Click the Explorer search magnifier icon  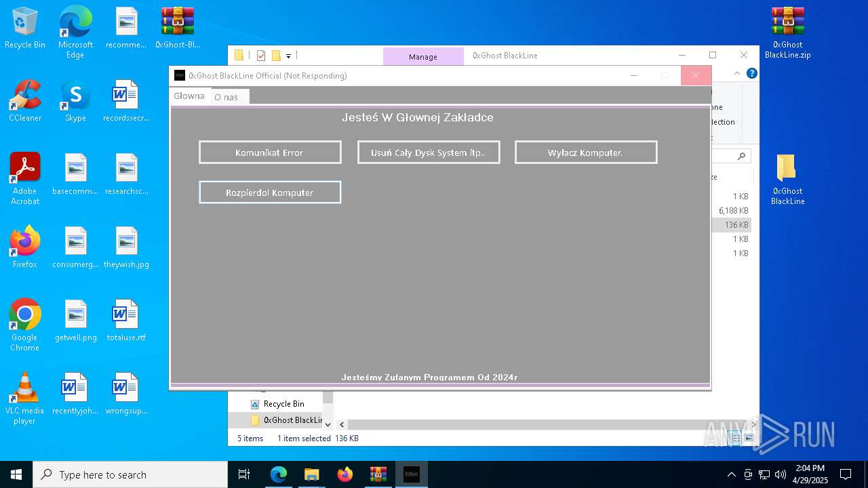(741, 156)
